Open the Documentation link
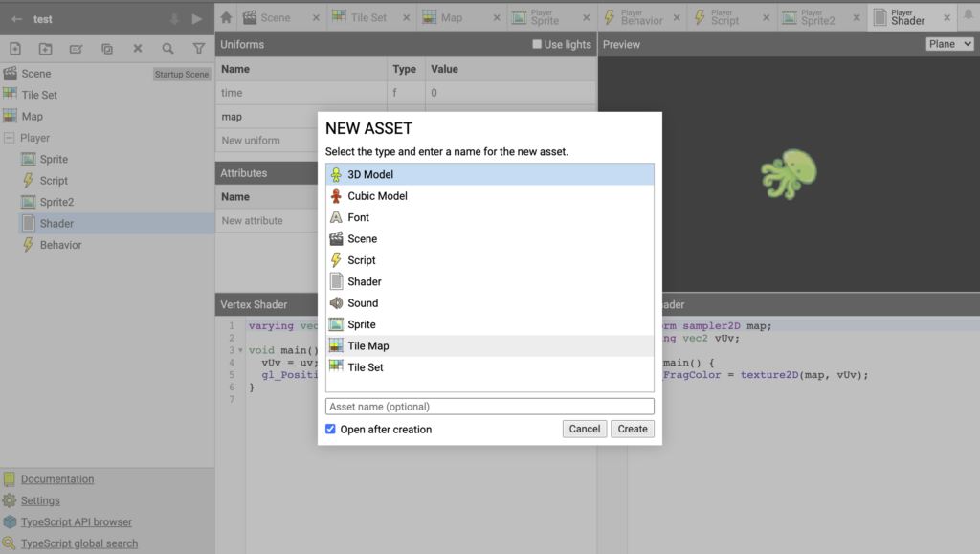The width and height of the screenshot is (980, 554). click(57, 479)
